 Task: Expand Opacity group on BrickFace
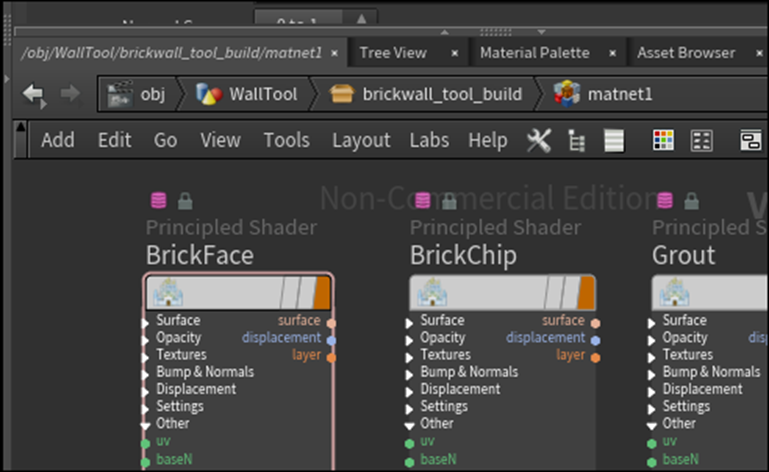pos(145,340)
